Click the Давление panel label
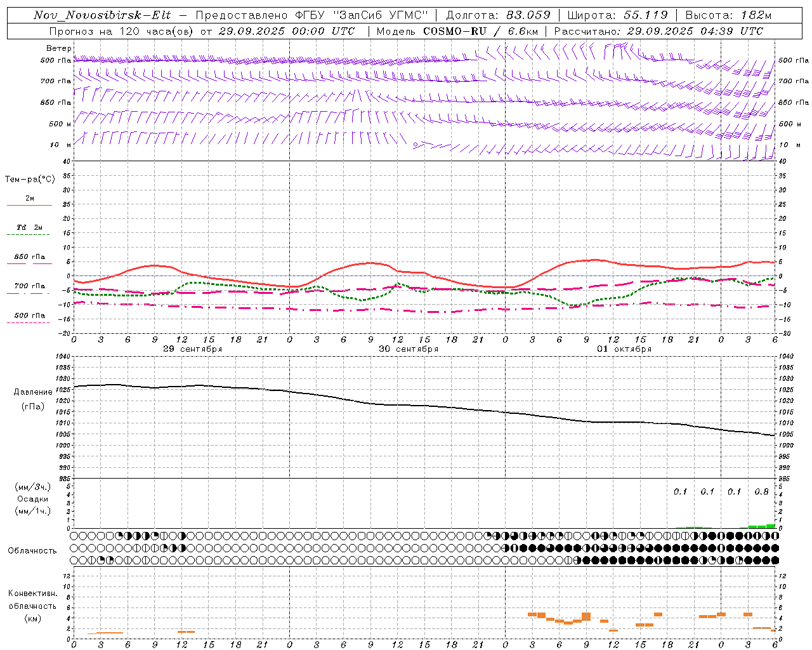 [x=33, y=392]
